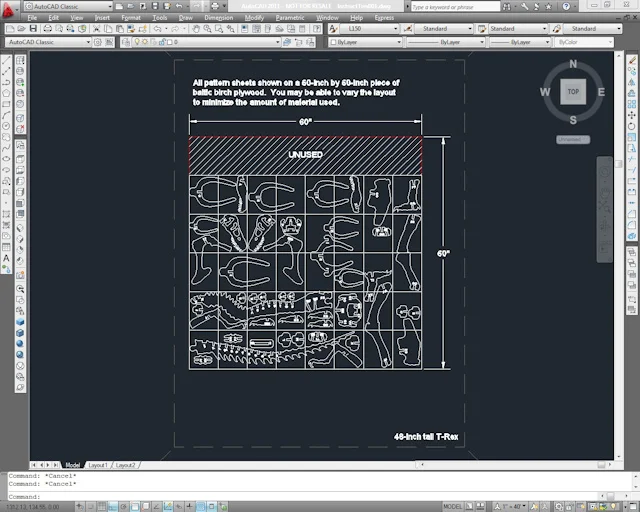Viewport: 640px width, 512px height.
Task: Click the Undo arrow in quick access toolbar
Action: point(179,6)
